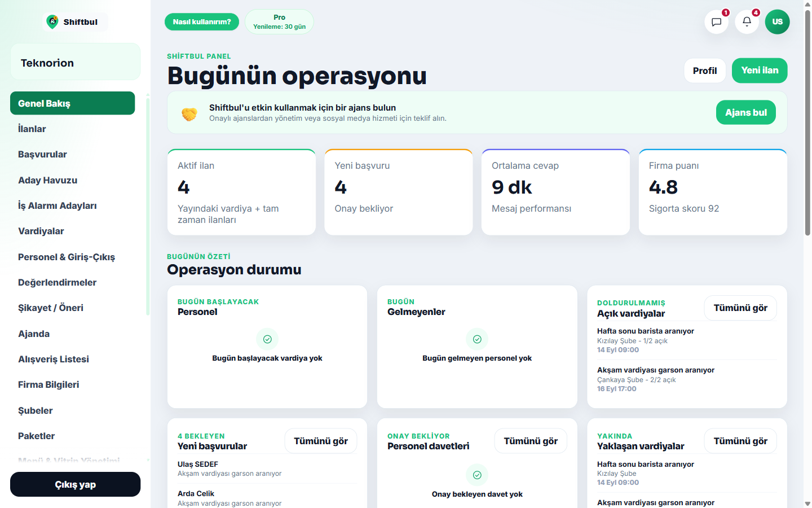This screenshot has height=508, width=812.
Task: Open Şubeler page
Action: point(72,410)
